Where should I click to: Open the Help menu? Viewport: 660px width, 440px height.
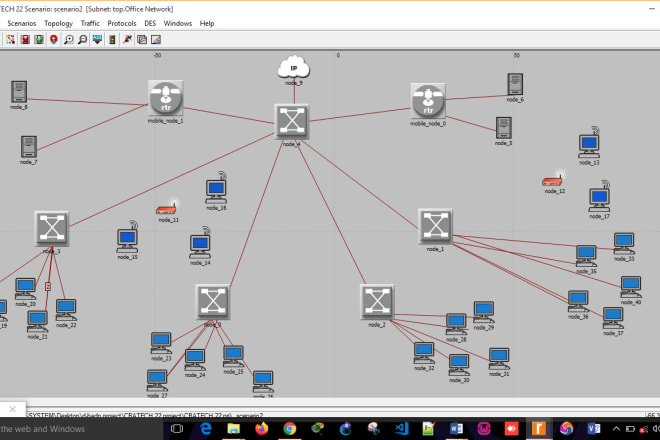(207, 24)
